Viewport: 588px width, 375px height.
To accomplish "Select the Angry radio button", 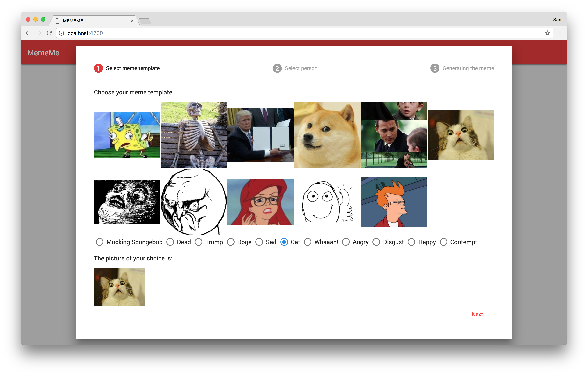I will (346, 242).
